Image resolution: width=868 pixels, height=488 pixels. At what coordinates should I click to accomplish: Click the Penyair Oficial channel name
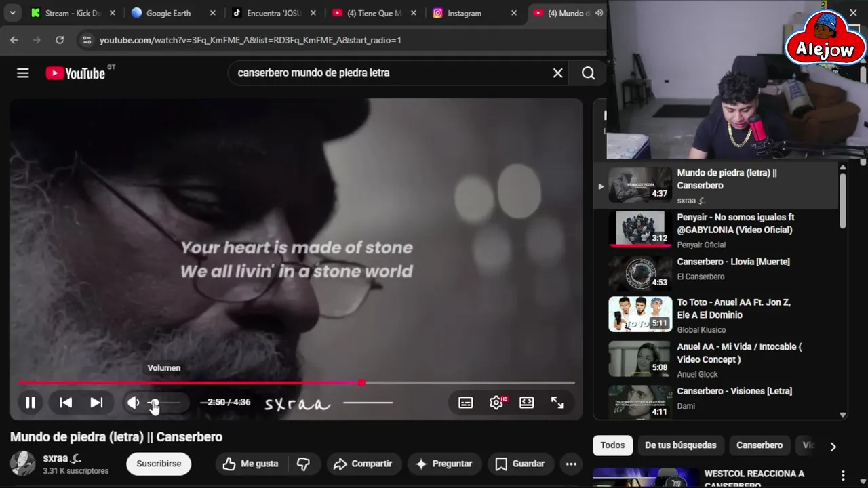click(x=701, y=245)
